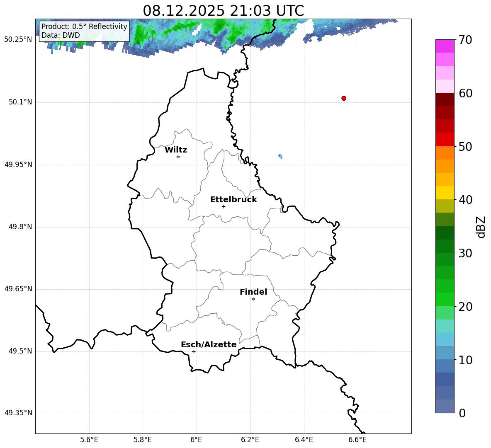Screen dimensions: 491x448
Task: Click the Esch/Alzette station cross marker
Action: 194,351
